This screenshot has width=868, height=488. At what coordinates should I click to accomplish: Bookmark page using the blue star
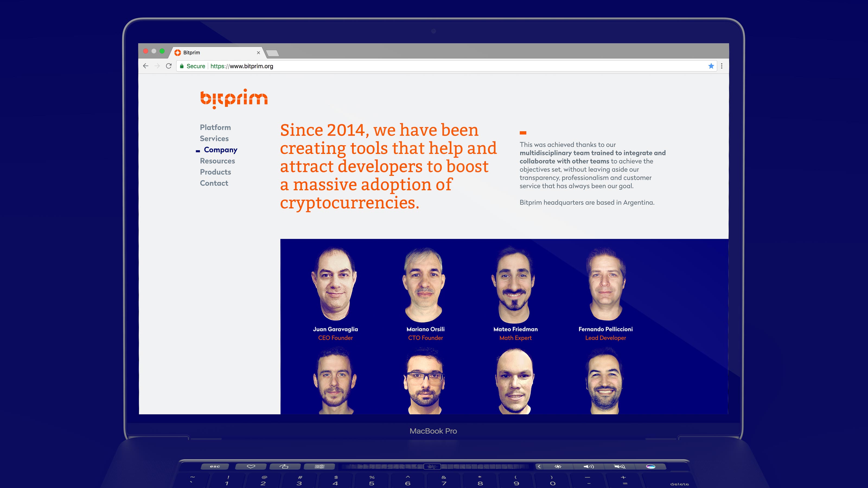pos(711,66)
